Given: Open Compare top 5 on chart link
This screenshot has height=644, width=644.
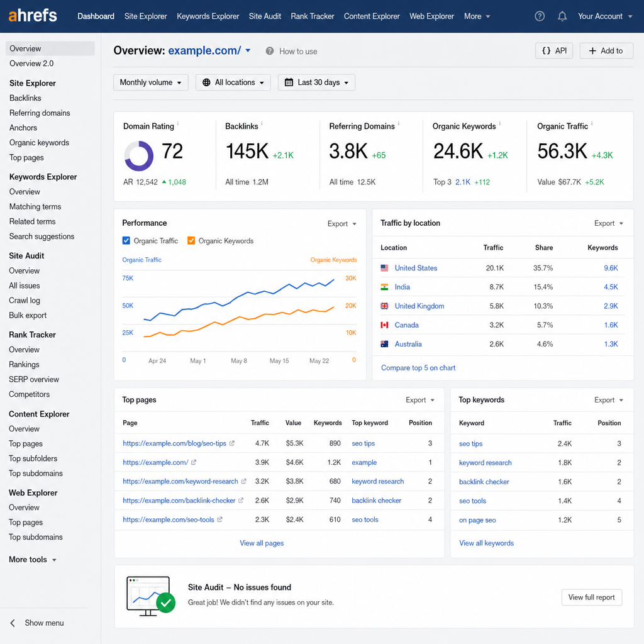Looking at the screenshot, I should click(x=418, y=367).
